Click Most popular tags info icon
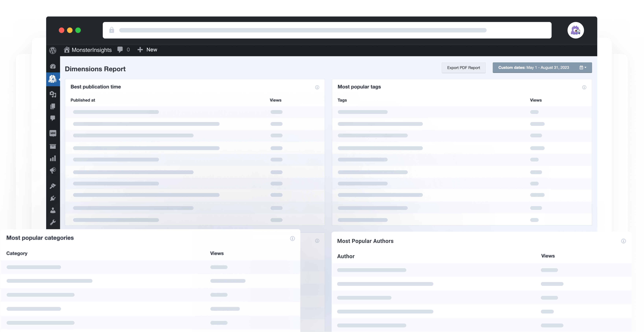644x332 pixels. click(x=584, y=87)
